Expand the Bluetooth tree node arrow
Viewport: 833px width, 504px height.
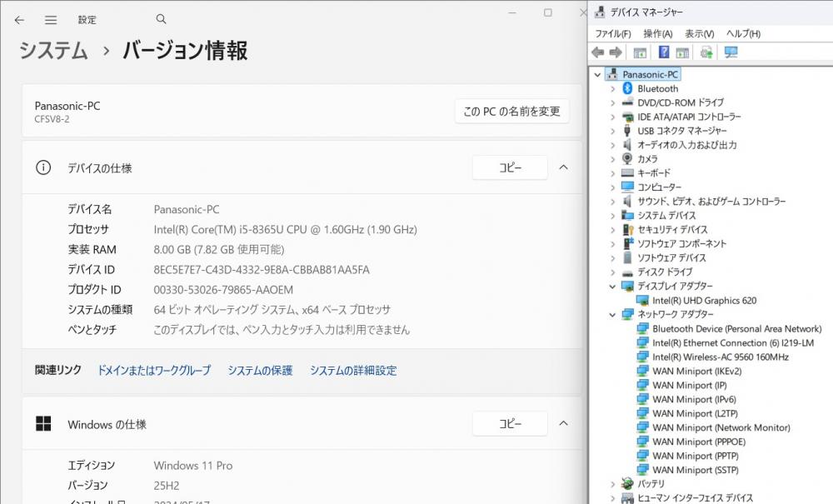click(x=612, y=88)
